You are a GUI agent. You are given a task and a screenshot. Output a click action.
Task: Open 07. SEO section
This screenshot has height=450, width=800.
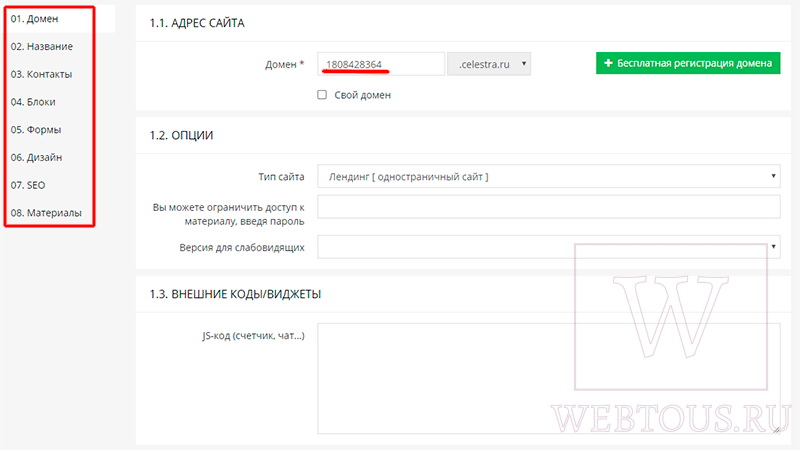click(x=28, y=185)
